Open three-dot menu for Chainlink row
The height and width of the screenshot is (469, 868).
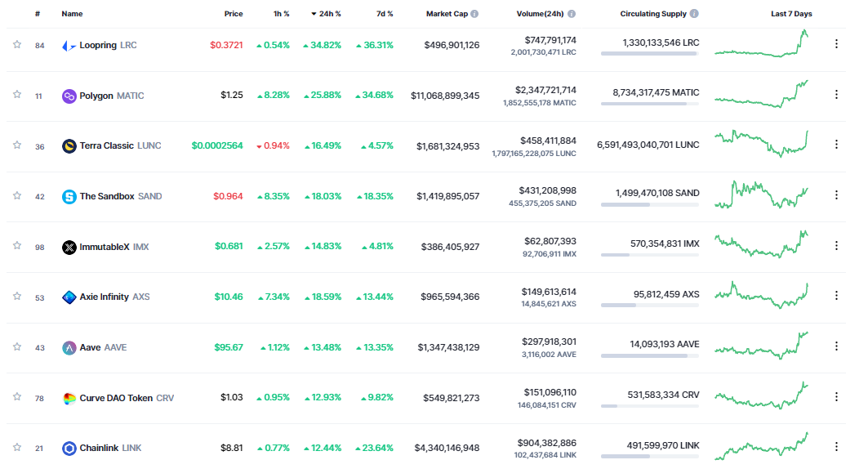836,446
